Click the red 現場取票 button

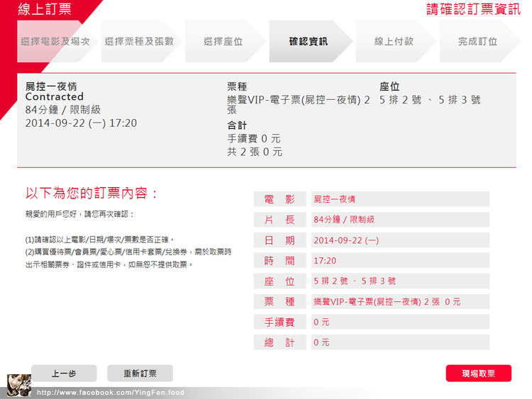[478, 373]
